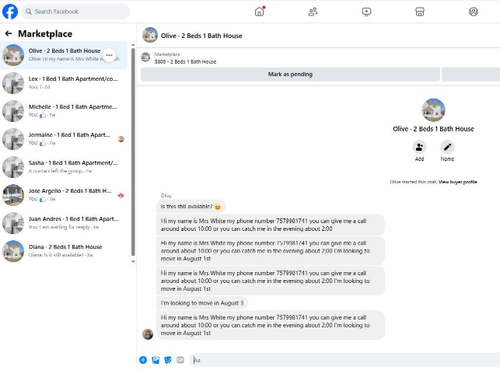Click the Add people icon
This screenshot has width=500, height=370.
(x=419, y=147)
